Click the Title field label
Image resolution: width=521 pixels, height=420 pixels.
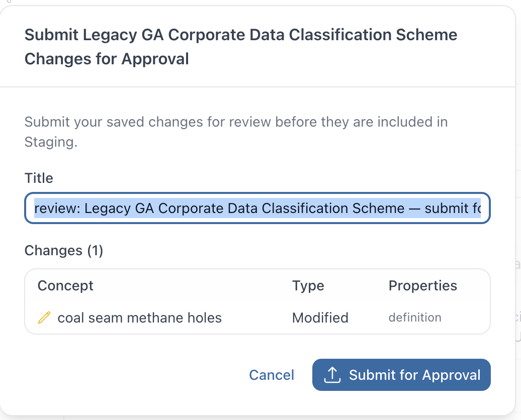tap(39, 178)
